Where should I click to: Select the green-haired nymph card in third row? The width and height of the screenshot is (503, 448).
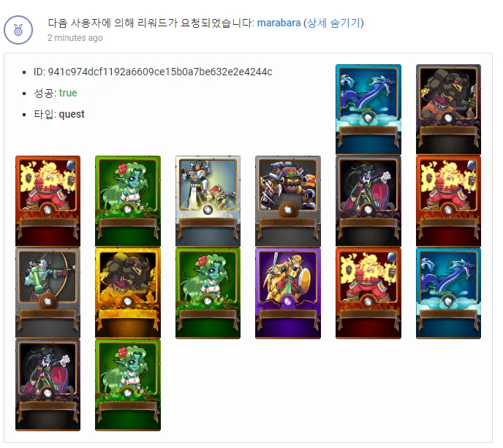point(208,293)
